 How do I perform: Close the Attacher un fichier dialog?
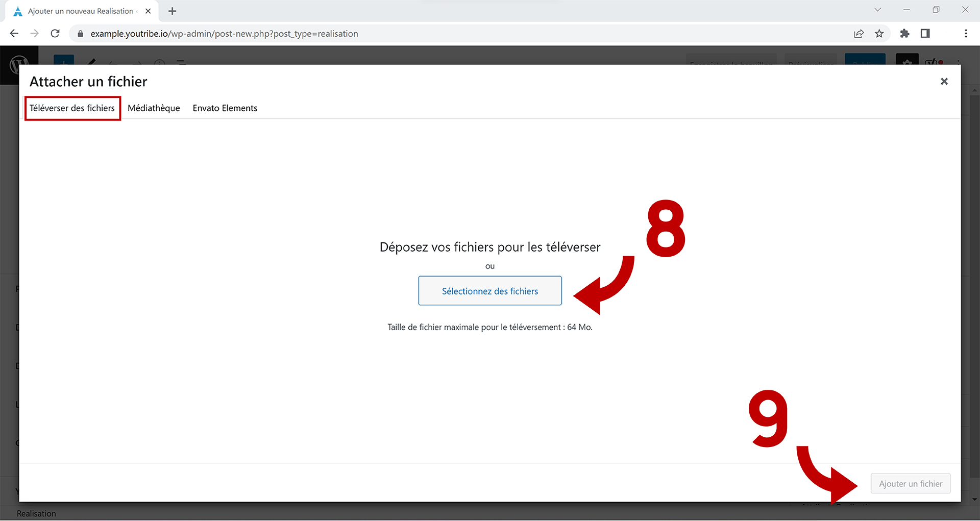(944, 82)
